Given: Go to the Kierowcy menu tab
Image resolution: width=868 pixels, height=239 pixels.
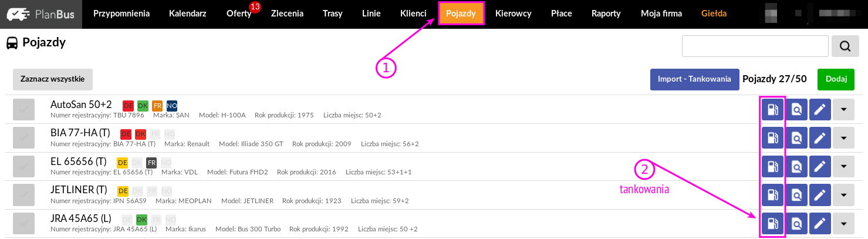Looking at the screenshot, I should [x=514, y=14].
